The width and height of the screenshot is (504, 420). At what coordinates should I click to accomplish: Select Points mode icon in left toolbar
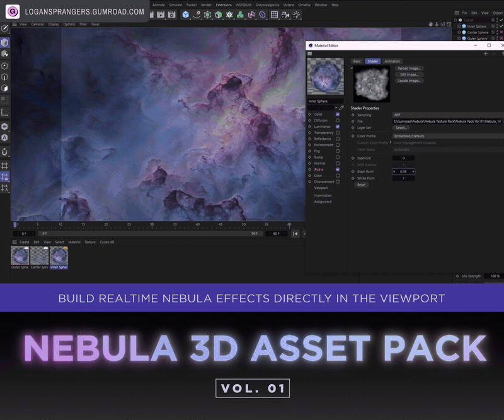coord(4,66)
